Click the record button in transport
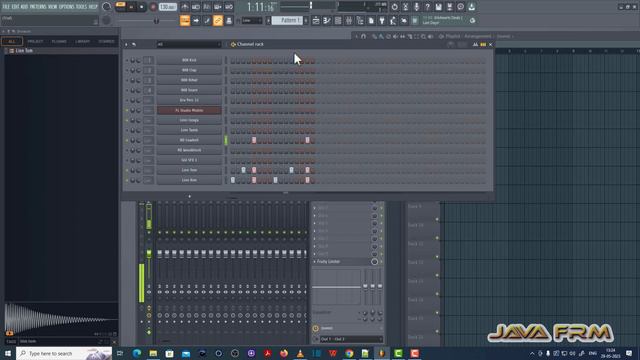The image size is (640, 360). pos(153,7)
